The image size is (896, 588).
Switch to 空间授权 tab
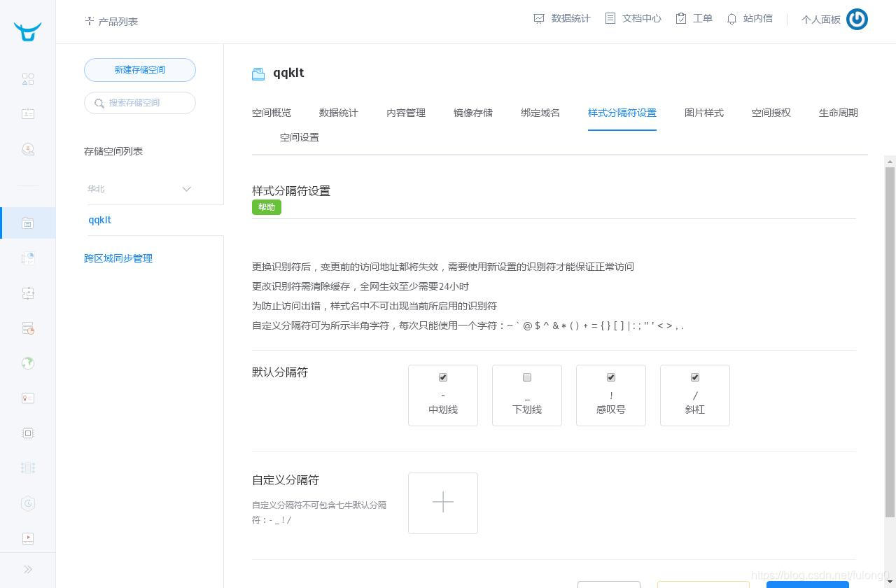click(x=771, y=113)
